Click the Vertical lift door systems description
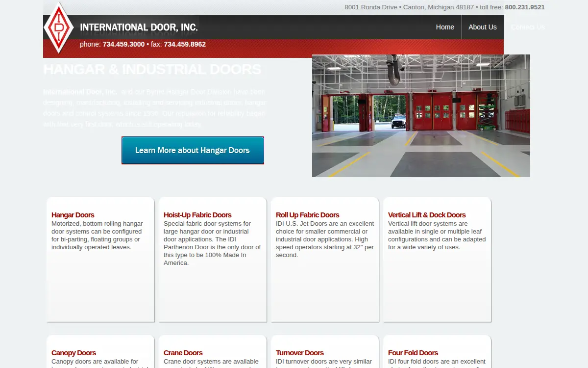This screenshot has height=368, width=588. [437, 236]
